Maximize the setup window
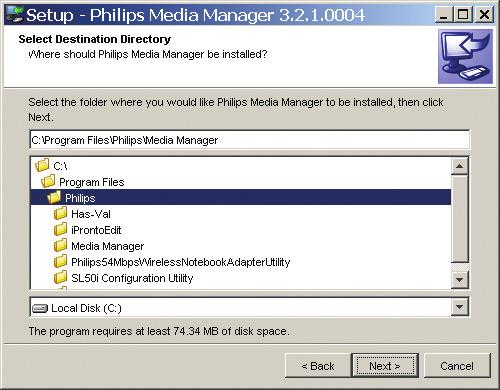The height and width of the screenshot is (390, 500). pyautogui.click(x=463, y=15)
